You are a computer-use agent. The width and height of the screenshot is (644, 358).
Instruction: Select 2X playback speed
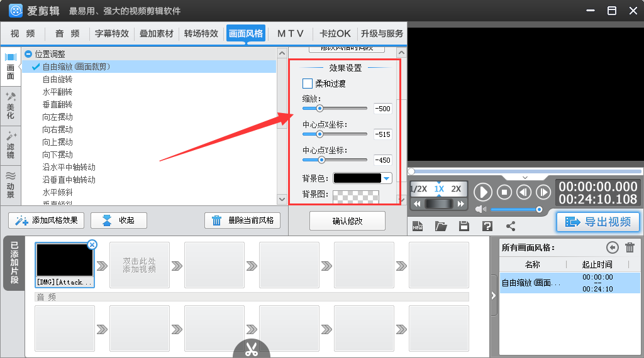[x=456, y=189]
